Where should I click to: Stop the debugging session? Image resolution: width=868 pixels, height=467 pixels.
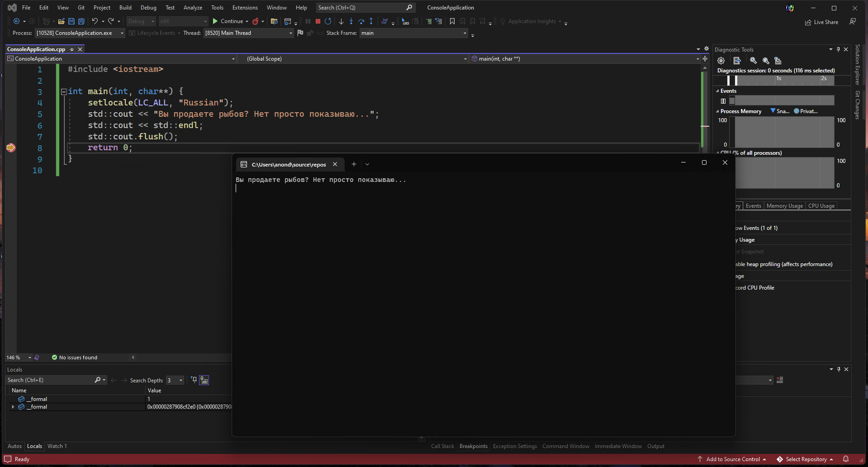pos(318,21)
